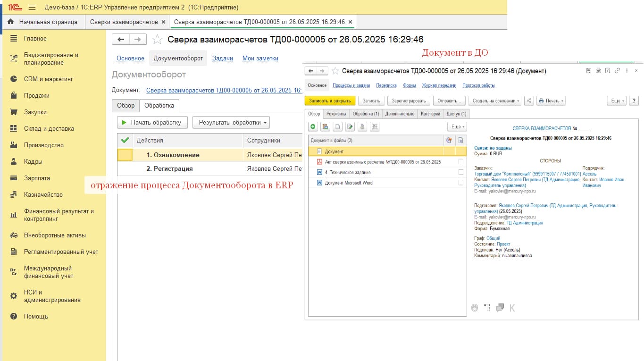Click the share icon next to Печать
This screenshot has width=644, height=361.
tap(528, 101)
